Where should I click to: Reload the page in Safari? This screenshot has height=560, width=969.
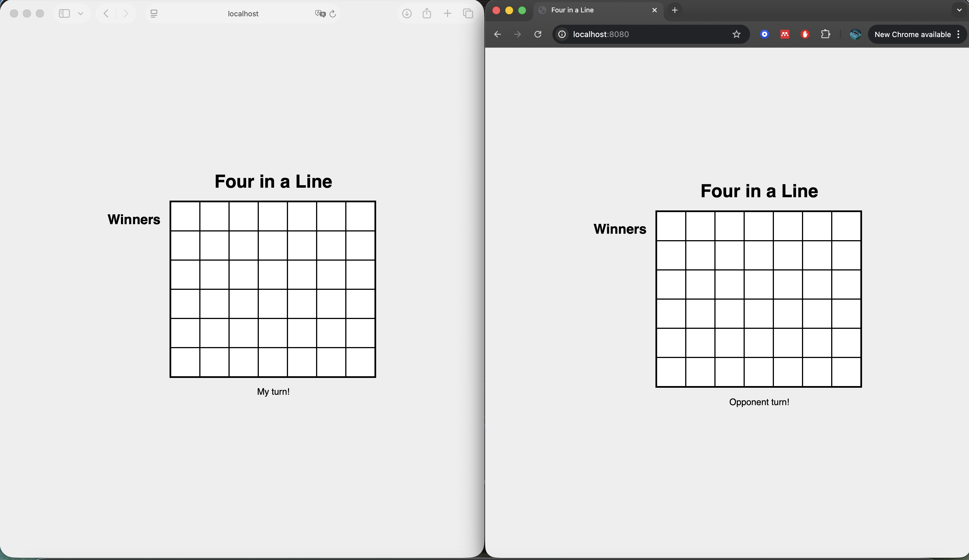[x=333, y=14]
